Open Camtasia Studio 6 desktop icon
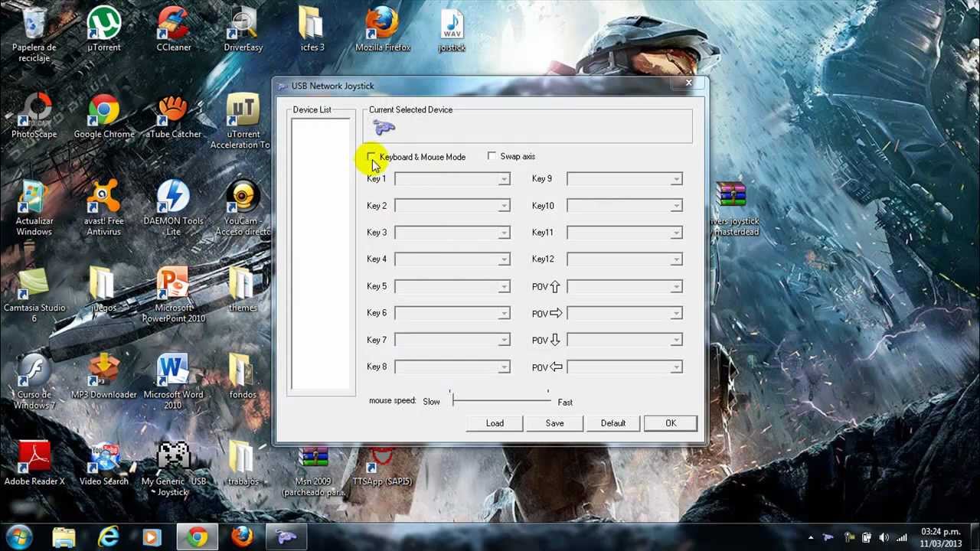Screen dimensions: 980x551 coord(34,295)
